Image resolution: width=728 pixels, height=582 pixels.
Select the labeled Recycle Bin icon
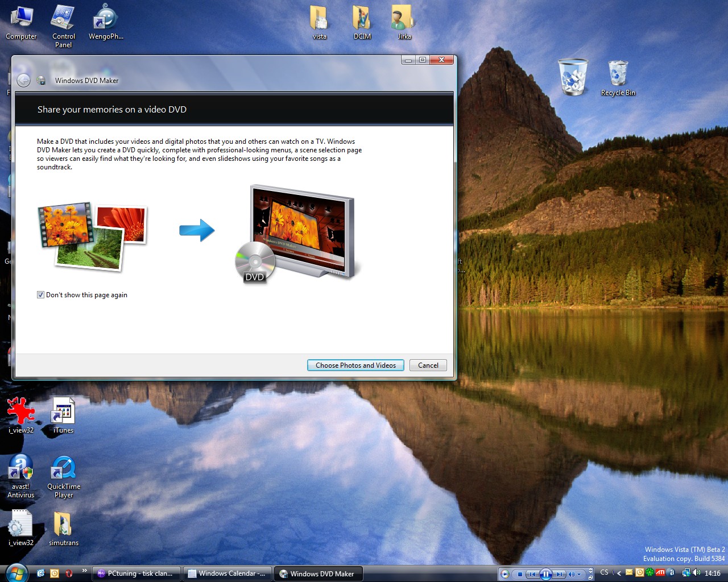point(618,78)
